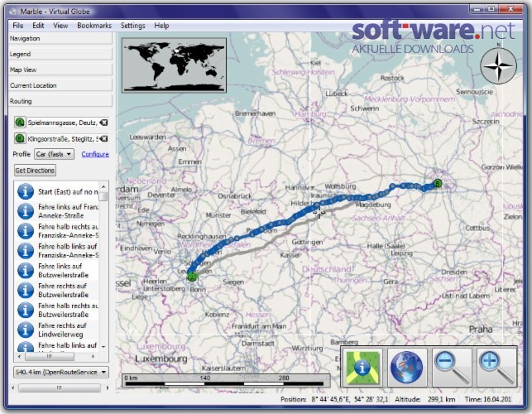Click the Marble application title icon
This screenshot has height=414, width=532.
(13, 12)
